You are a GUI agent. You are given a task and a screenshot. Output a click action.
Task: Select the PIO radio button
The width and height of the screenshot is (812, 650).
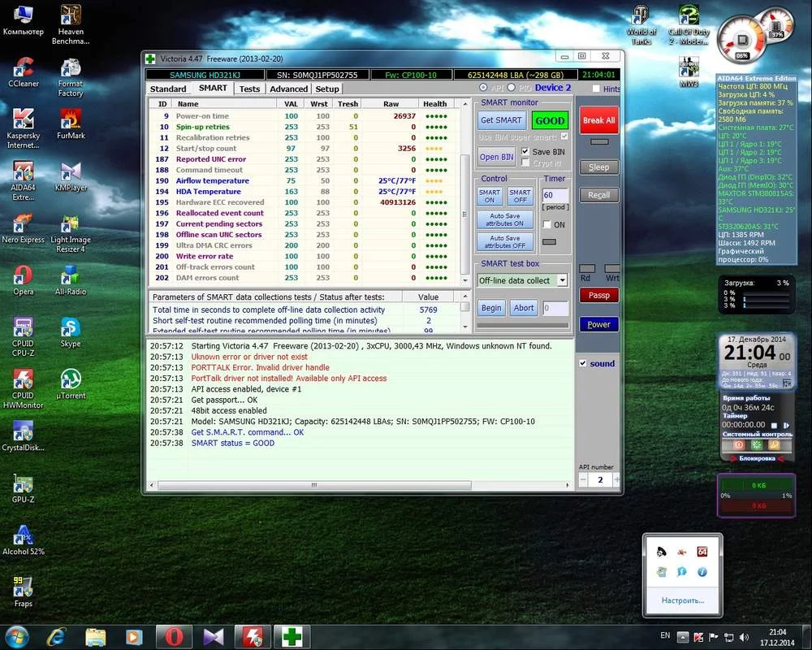511,88
